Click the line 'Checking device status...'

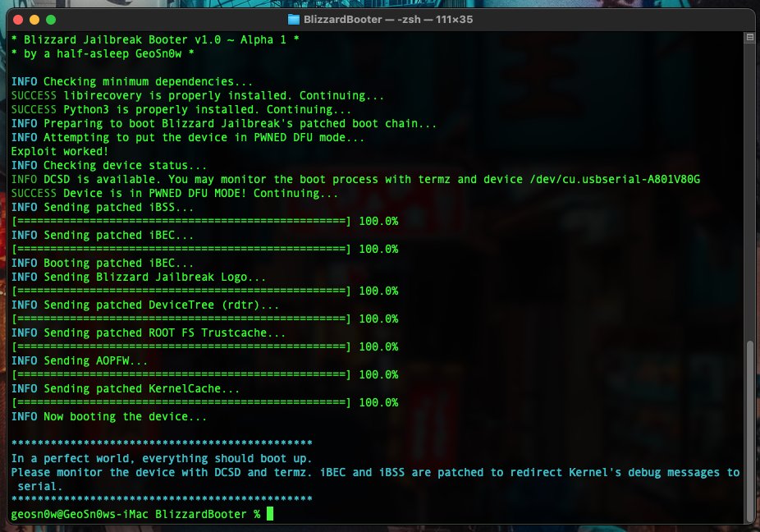click(125, 165)
